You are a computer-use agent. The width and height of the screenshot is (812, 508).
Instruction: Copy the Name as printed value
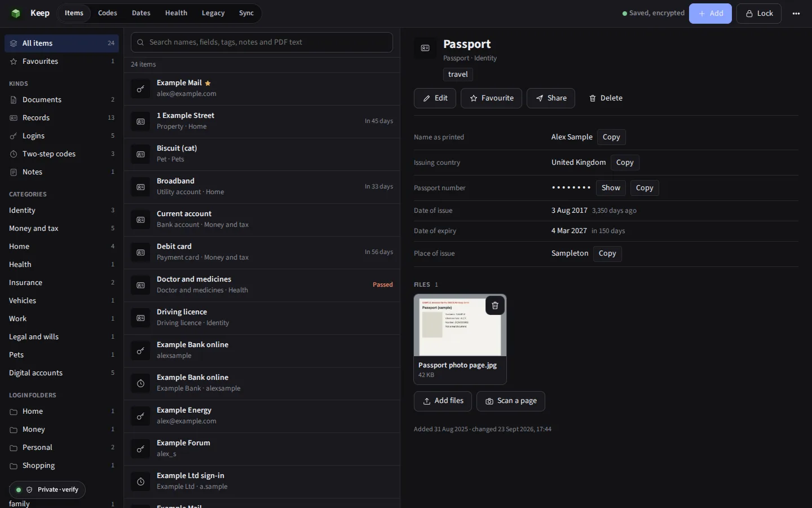(x=611, y=137)
